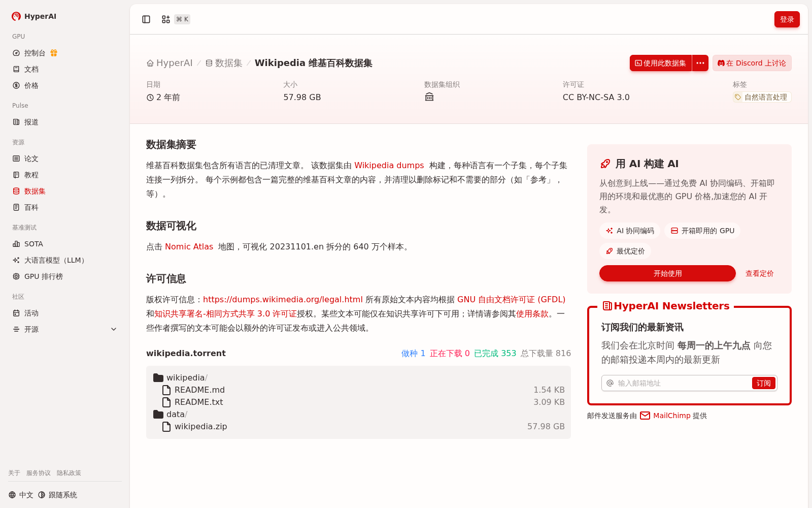Click the 最优定价 chip
Viewport: 812px width, 508px height.
click(625, 251)
